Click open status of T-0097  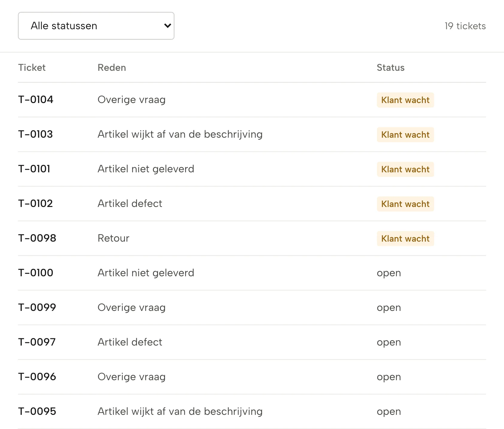[x=389, y=343]
